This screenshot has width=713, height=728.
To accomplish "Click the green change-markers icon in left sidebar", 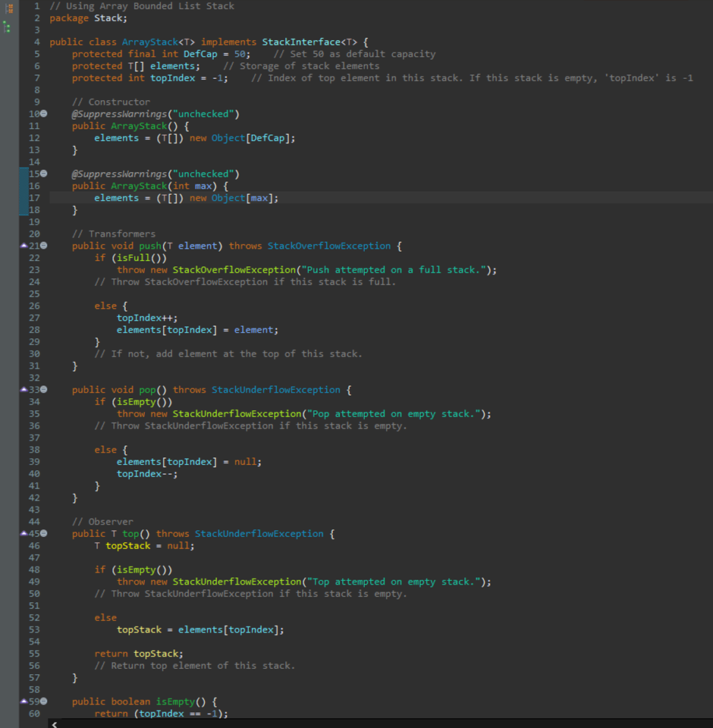I will point(8,27).
